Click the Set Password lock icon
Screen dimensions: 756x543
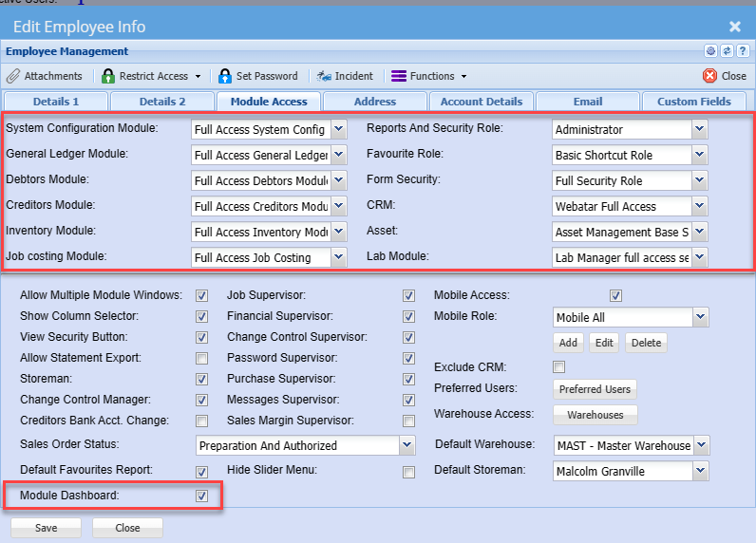[x=225, y=76]
